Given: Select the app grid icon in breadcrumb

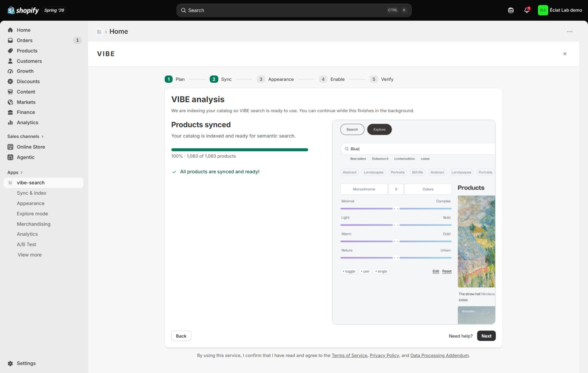Looking at the screenshot, I should tap(99, 32).
